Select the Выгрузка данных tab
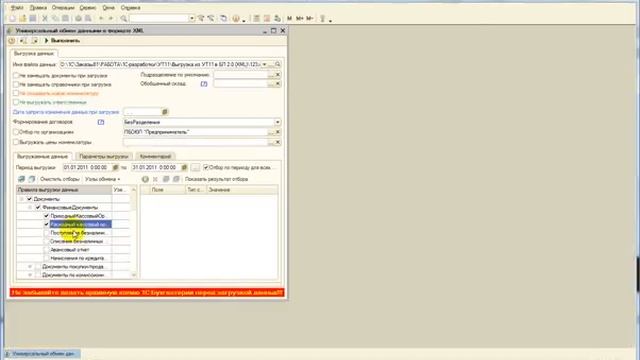This screenshot has width=640, height=360. point(34,53)
